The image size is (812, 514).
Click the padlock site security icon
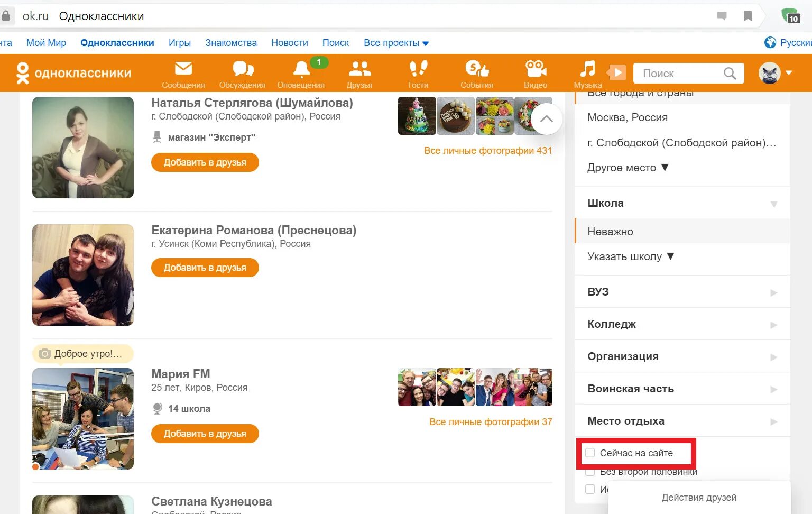click(6, 16)
